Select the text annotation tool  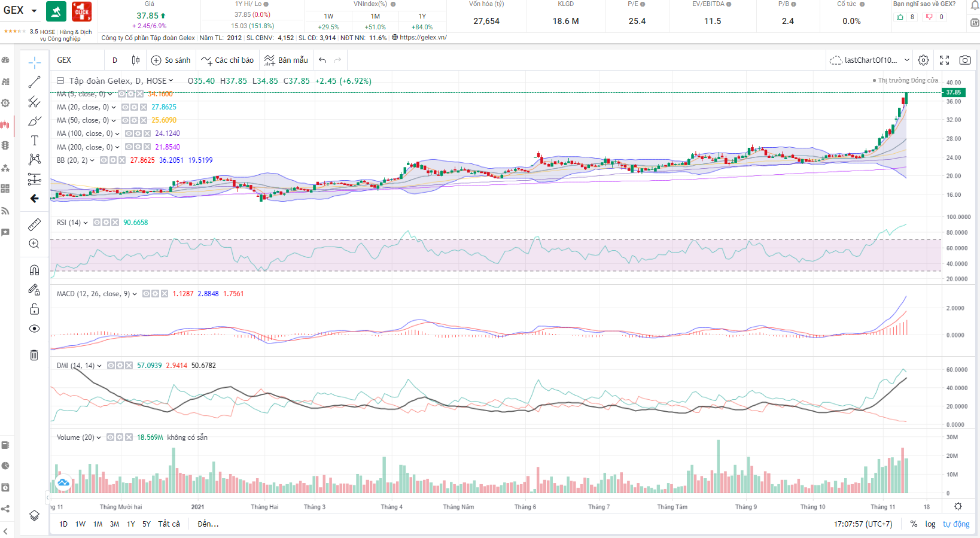click(x=35, y=140)
